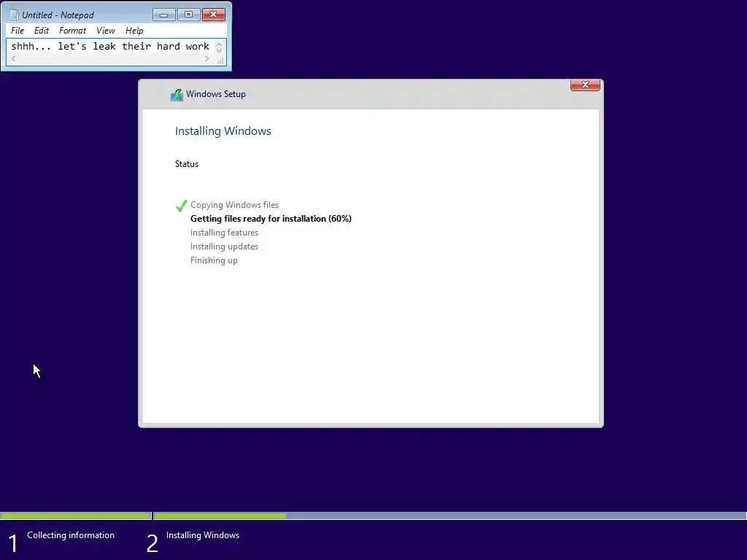Open the Help menu in Notepad
This screenshot has width=747, height=560.
pos(134,31)
